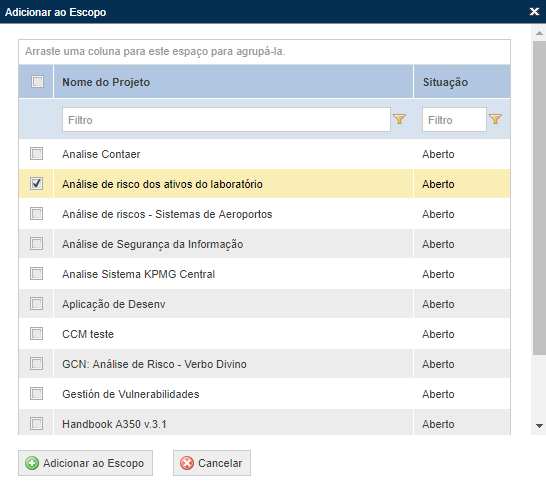This screenshot has width=546, height=494.
Task: Focus the Situação filter input
Action: [454, 120]
